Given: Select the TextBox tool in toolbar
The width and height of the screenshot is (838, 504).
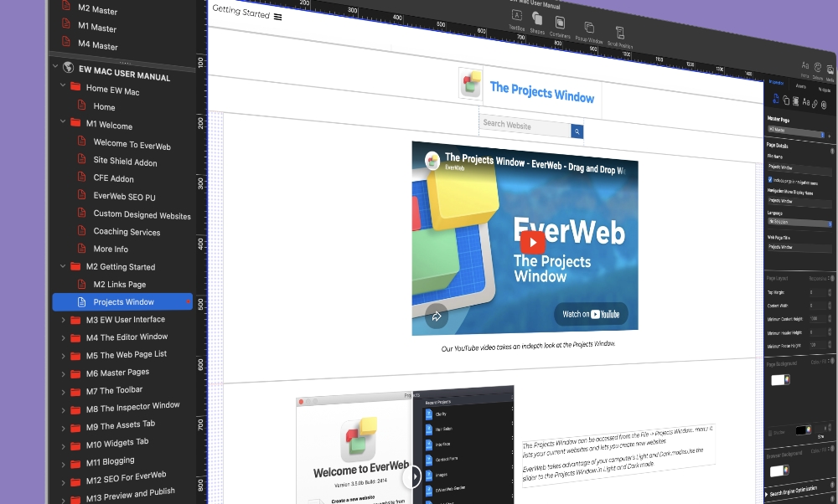Looking at the screenshot, I should [x=517, y=17].
